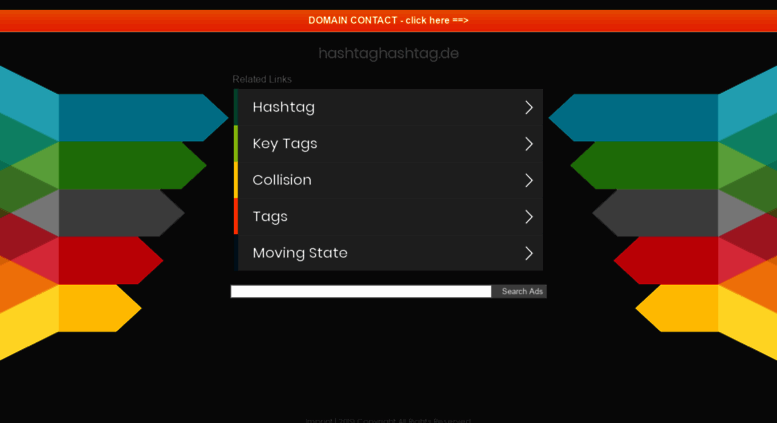Click the yellow color bar beside Collision

[x=236, y=180]
